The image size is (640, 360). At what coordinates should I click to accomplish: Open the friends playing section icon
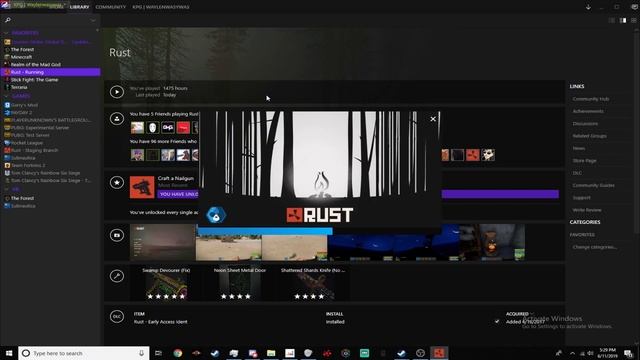pyautogui.click(x=117, y=119)
